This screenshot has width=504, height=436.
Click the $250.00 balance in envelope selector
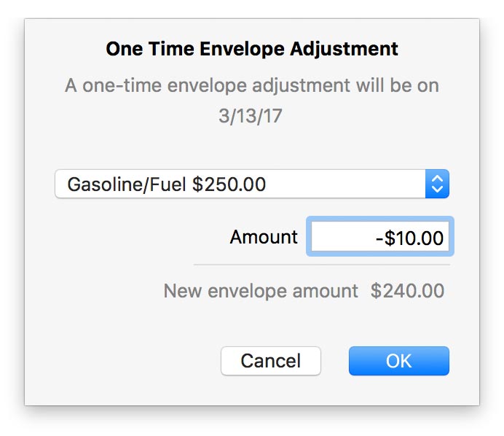[229, 184]
